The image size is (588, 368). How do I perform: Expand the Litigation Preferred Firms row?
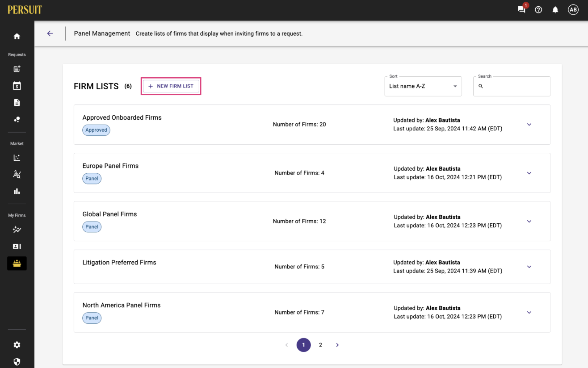coord(529,267)
